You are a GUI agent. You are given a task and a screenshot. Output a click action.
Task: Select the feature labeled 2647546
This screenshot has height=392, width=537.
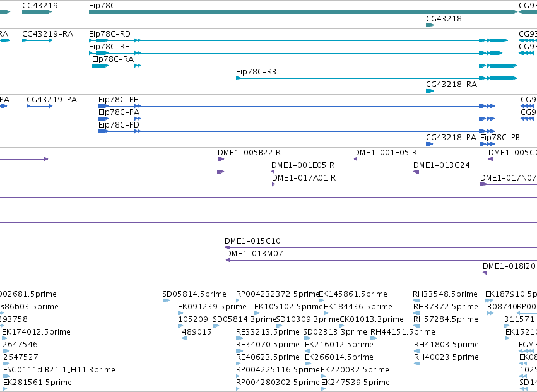click(x=6, y=351)
